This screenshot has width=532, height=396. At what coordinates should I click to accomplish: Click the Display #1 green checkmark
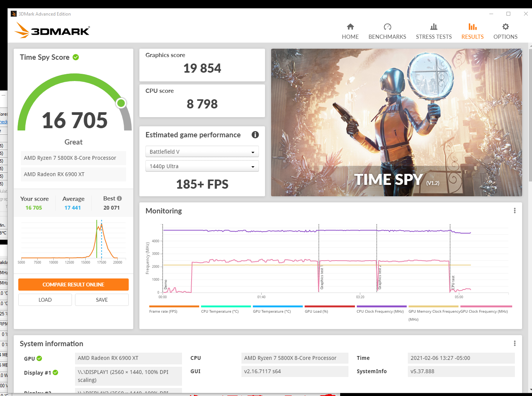(x=56, y=372)
